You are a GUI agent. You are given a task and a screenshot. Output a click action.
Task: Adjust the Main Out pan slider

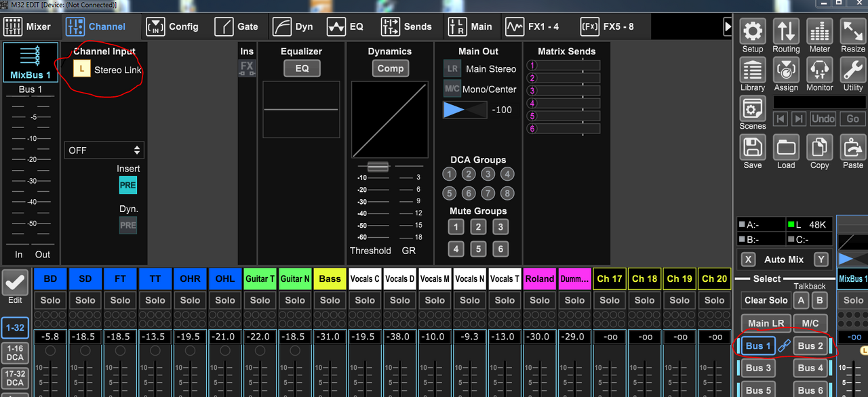(465, 110)
